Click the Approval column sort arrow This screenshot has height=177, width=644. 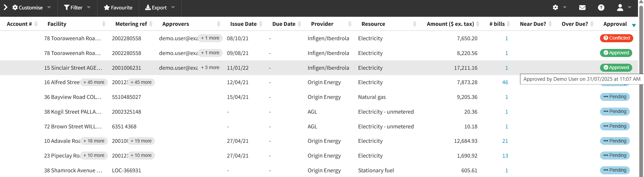[634, 25]
